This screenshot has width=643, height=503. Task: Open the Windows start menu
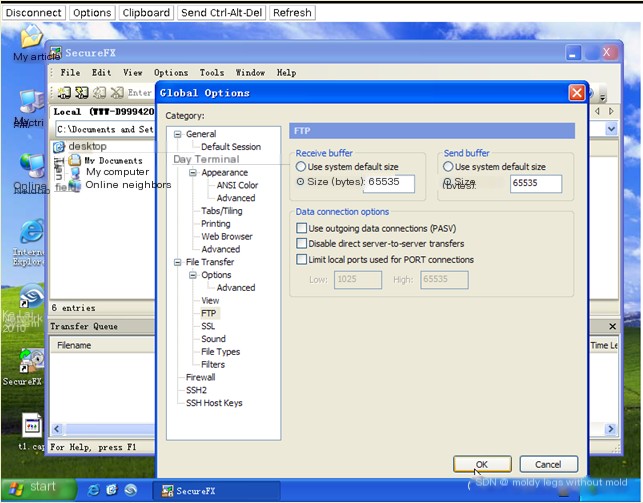38,488
